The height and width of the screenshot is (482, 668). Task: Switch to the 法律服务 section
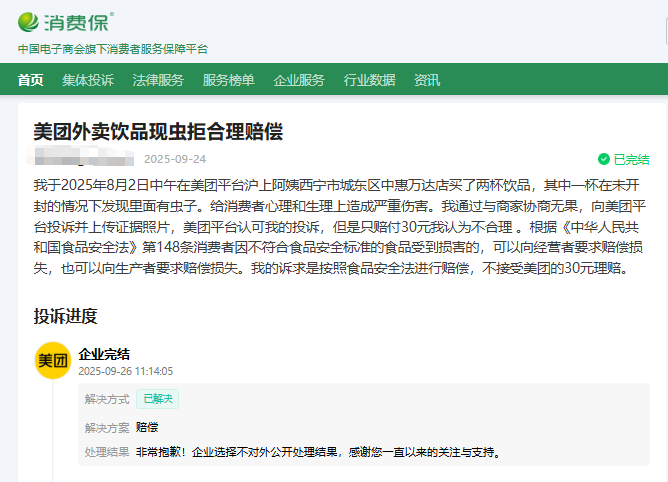click(158, 80)
